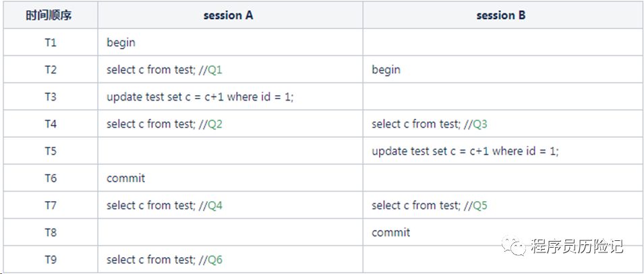Click the 时间顺序 column header
Screen dimensions: 644x274
pyautogui.click(x=50, y=16)
